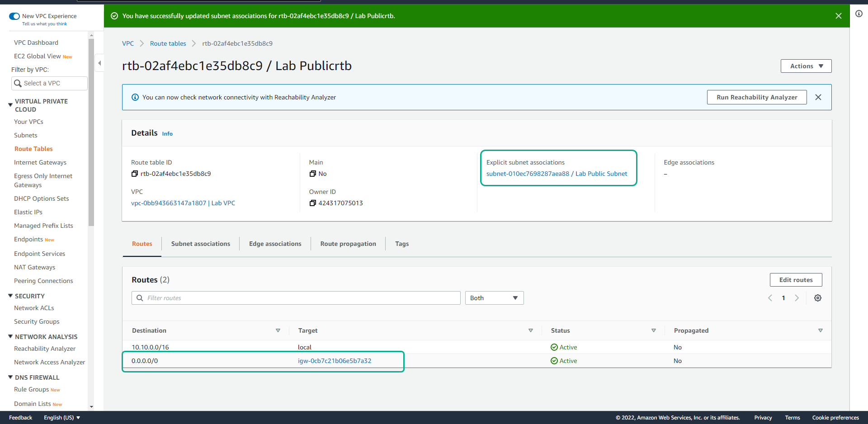Open the help panel info icon top right

point(859,14)
